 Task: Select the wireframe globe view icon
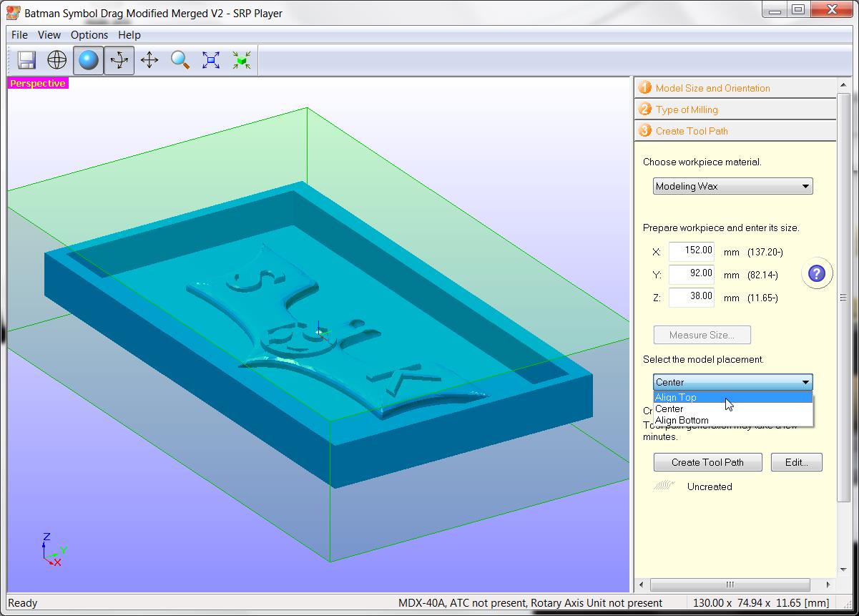point(57,60)
